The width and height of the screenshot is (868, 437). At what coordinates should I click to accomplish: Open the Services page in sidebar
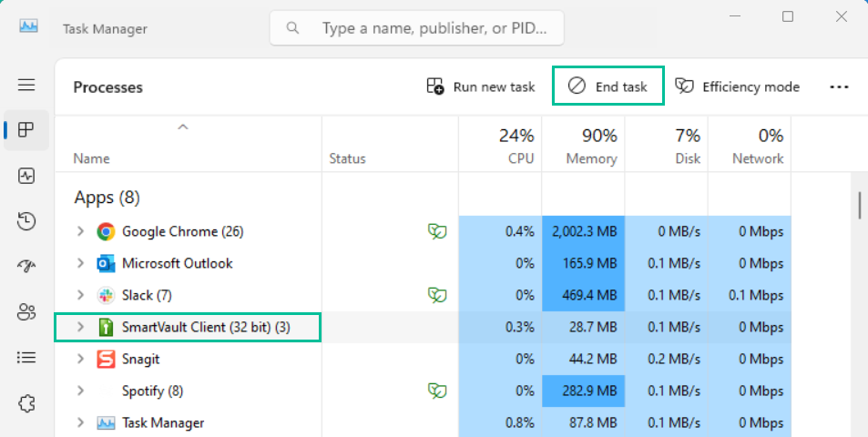pos(26,403)
